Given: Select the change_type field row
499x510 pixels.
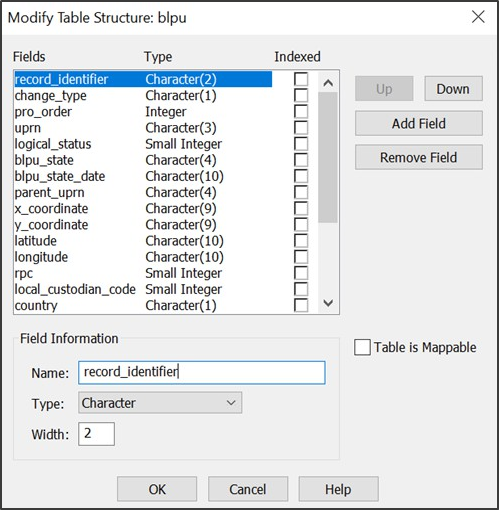Looking at the screenshot, I should pyautogui.click(x=143, y=95).
